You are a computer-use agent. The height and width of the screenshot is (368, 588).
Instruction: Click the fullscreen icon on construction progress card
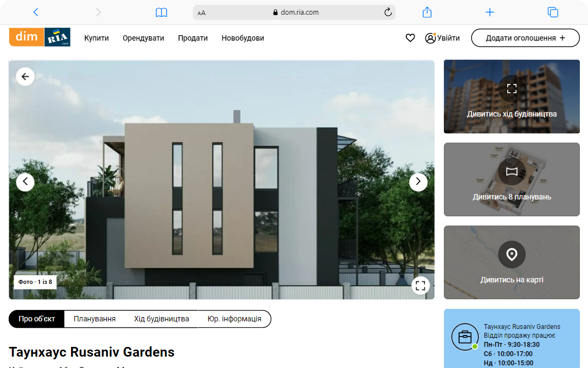[x=512, y=88]
